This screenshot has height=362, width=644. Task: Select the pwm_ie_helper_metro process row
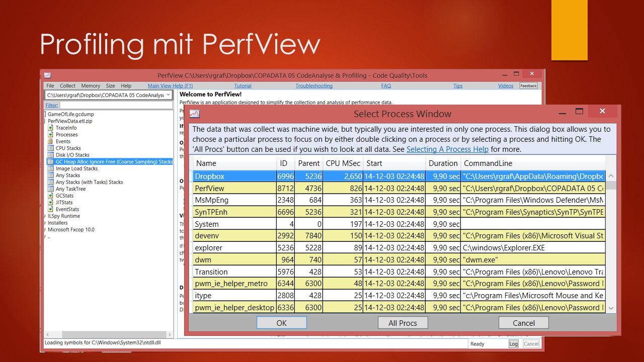click(x=399, y=284)
